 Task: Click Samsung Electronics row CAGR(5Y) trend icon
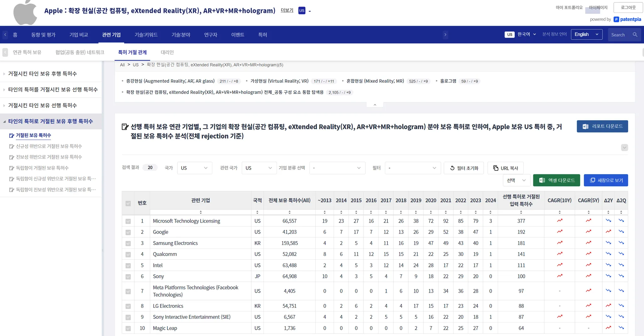[588, 243]
